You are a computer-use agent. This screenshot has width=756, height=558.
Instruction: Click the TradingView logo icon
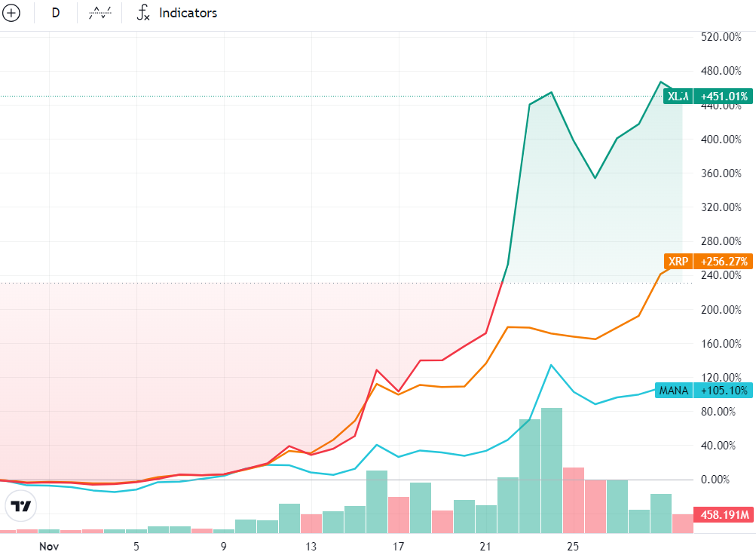tap(21, 506)
